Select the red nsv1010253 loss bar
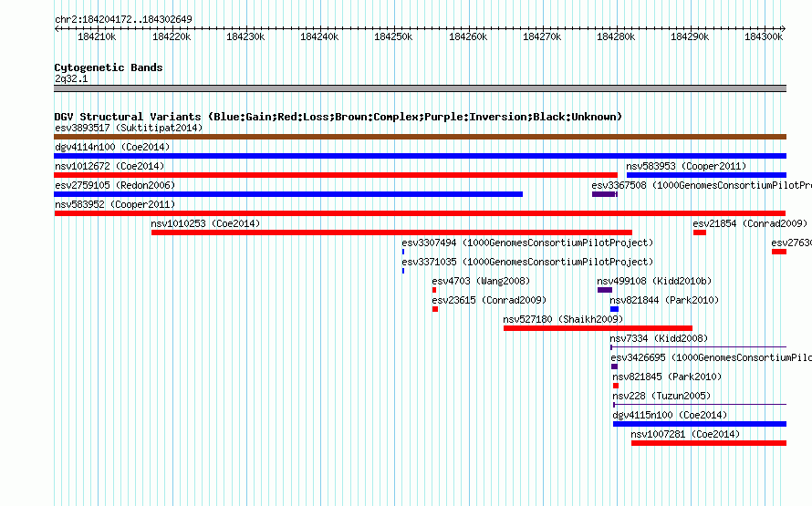 click(x=391, y=232)
